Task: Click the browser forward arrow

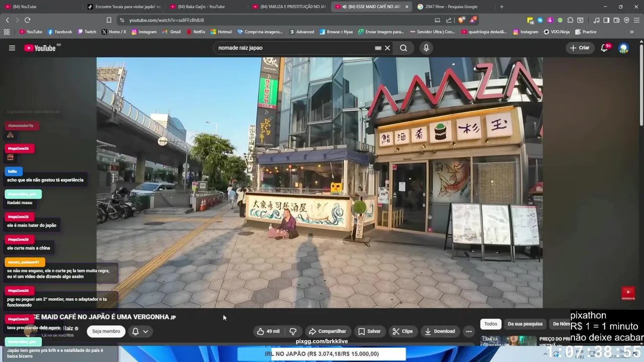Action: click(x=17, y=20)
